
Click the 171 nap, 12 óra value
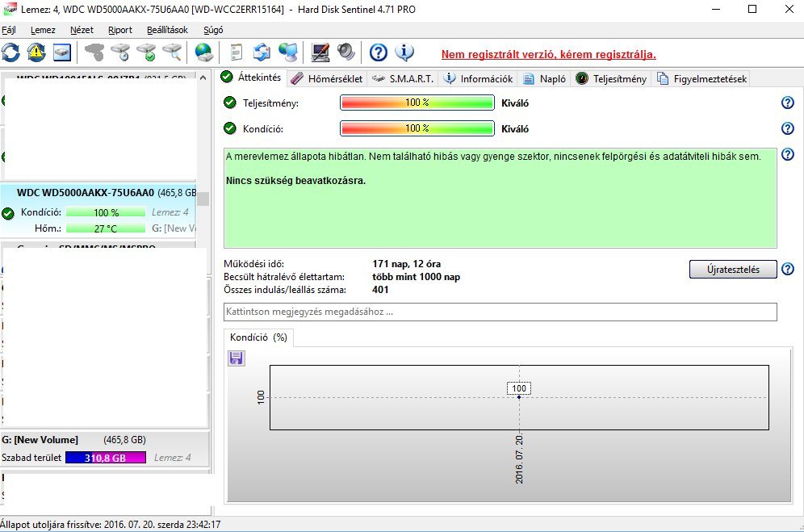[x=407, y=264]
